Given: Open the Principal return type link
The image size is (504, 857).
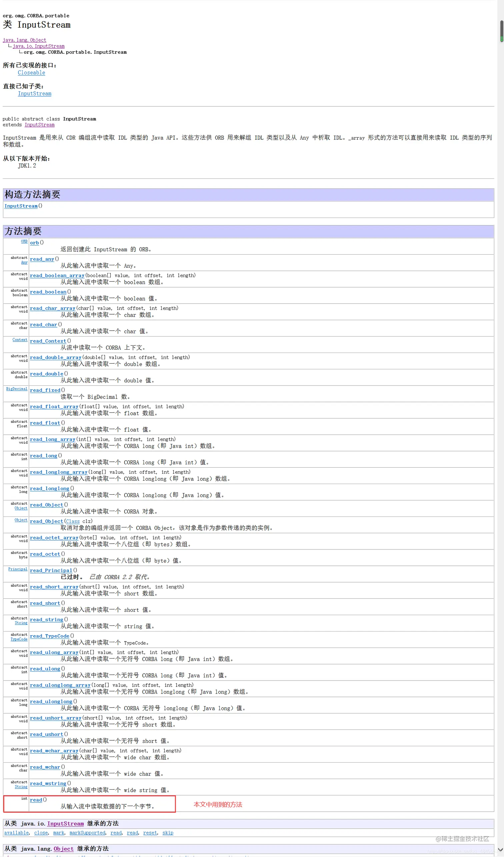Looking at the screenshot, I should 18,569.
